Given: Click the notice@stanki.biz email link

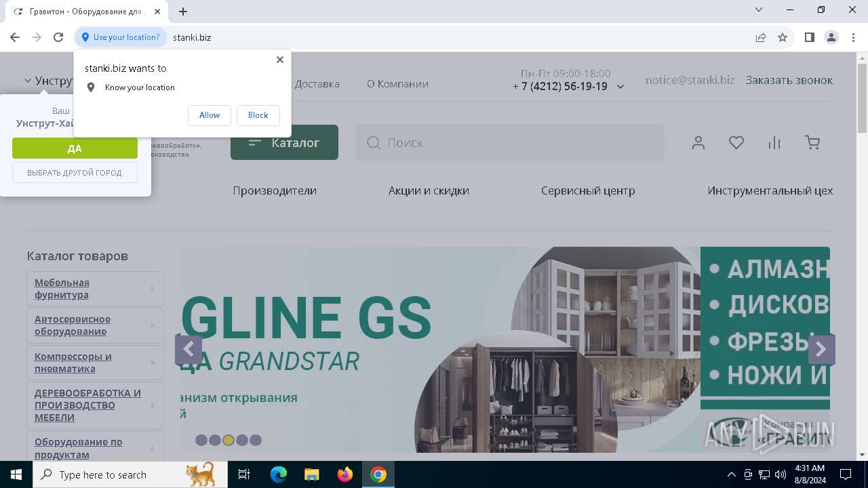Looking at the screenshot, I should click(x=690, y=80).
